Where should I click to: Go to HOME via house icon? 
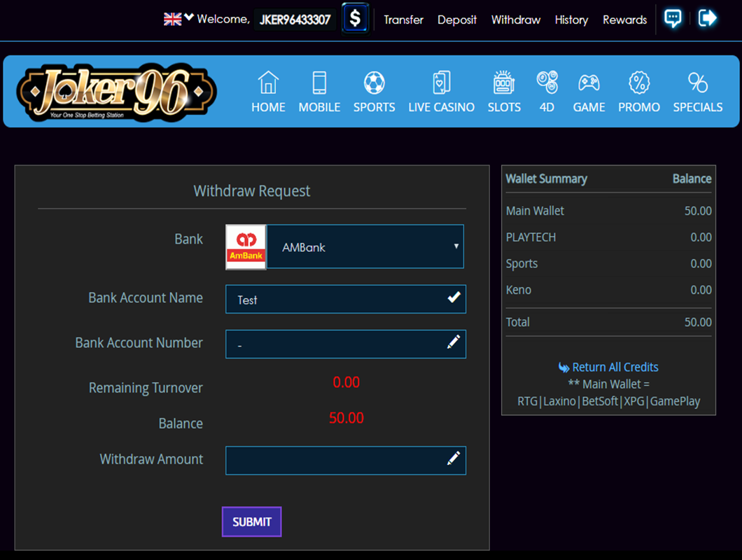(268, 83)
